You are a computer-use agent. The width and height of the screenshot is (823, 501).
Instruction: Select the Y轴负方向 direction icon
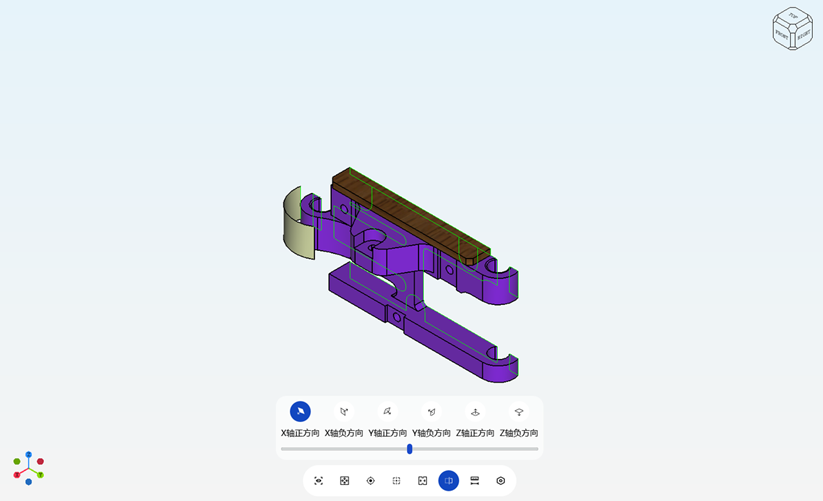click(431, 412)
